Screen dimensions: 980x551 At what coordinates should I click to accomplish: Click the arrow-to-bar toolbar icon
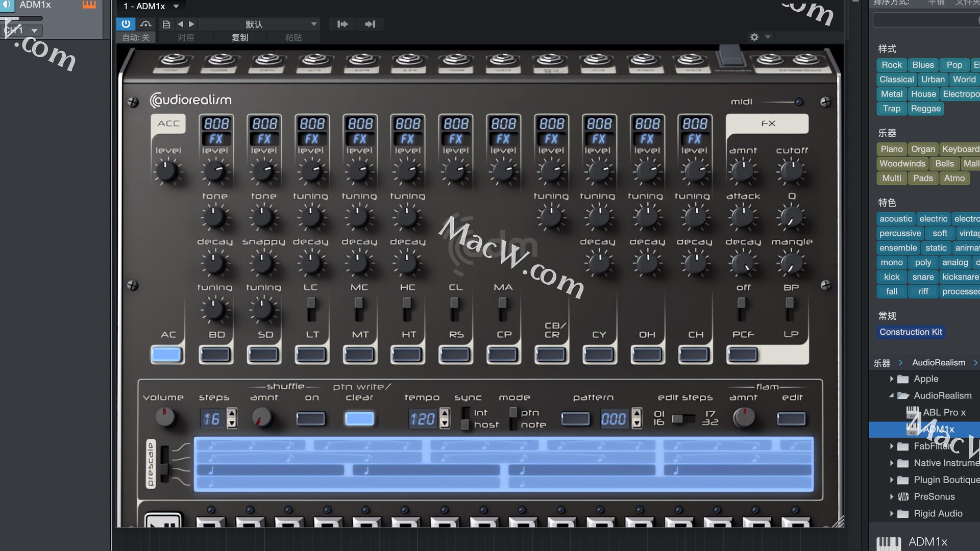(x=370, y=24)
